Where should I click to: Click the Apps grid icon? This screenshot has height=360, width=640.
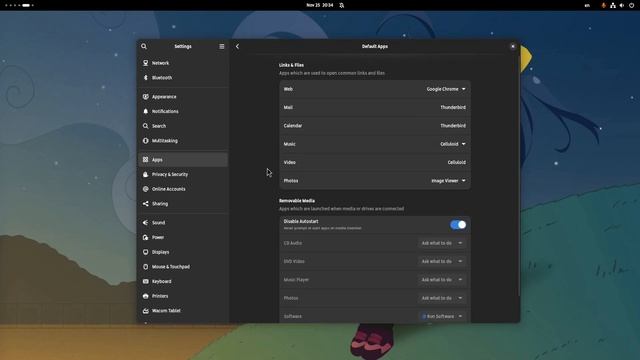coord(146,160)
